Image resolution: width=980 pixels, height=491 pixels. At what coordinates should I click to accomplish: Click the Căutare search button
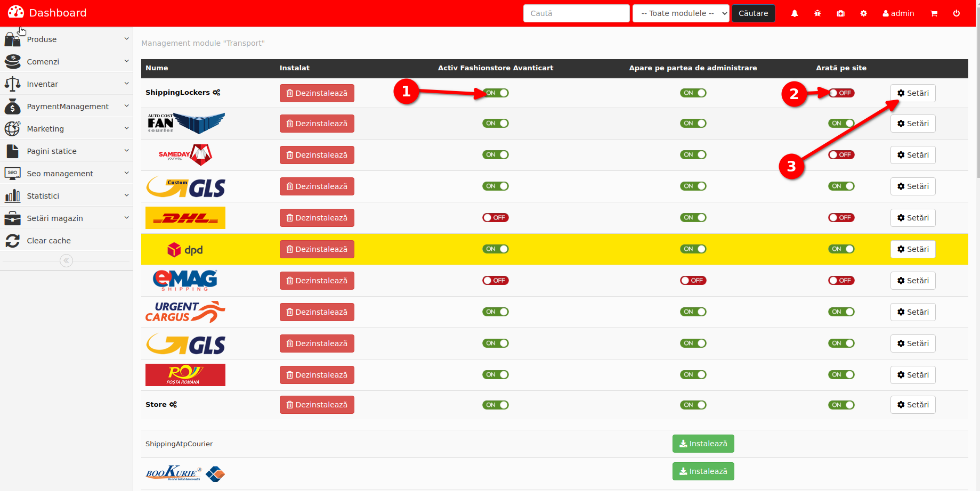[754, 13]
